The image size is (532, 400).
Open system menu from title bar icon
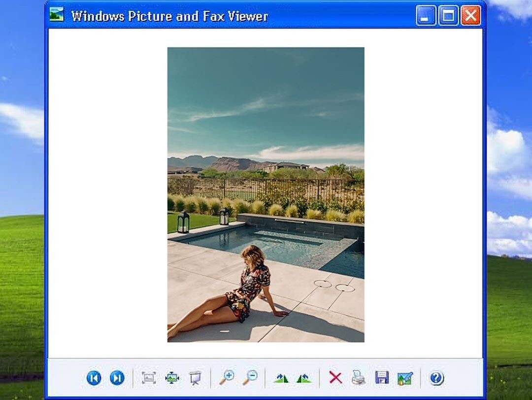(57, 15)
